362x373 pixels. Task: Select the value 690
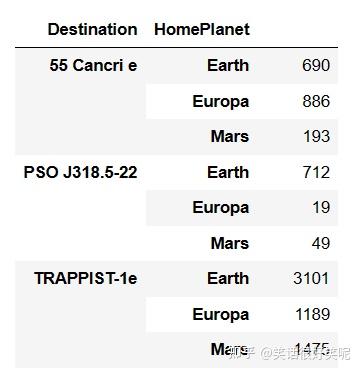click(x=316, y=65)
